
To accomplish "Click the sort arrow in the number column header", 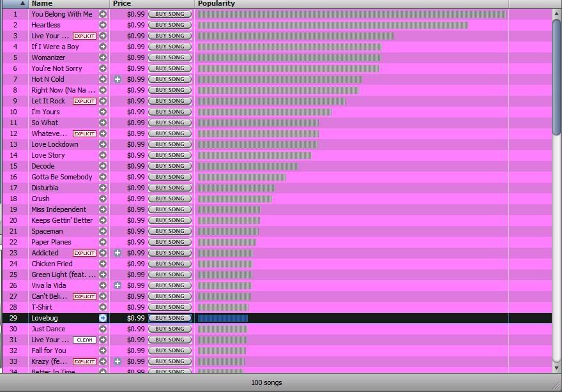I will 22,4.
